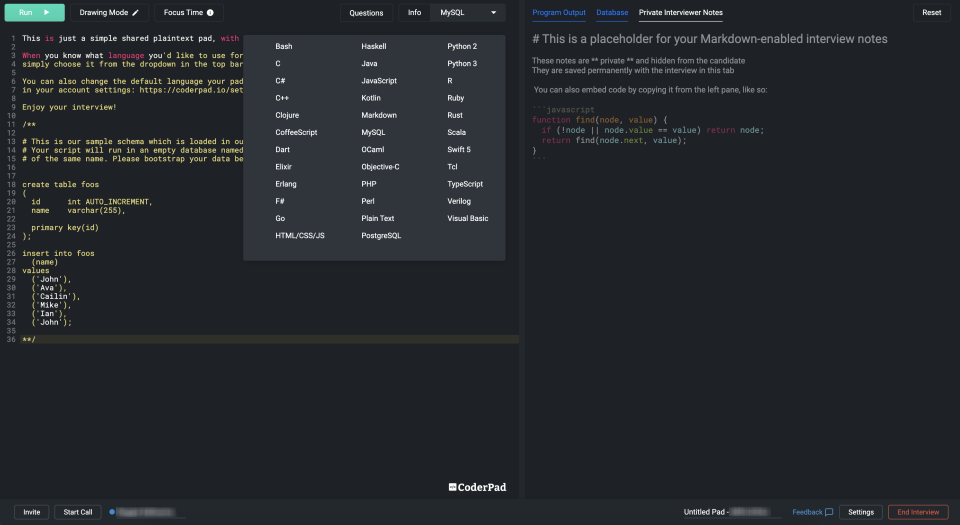Click the Run play triangle icon
960x525 pixels.
click(x=47, y=12)
